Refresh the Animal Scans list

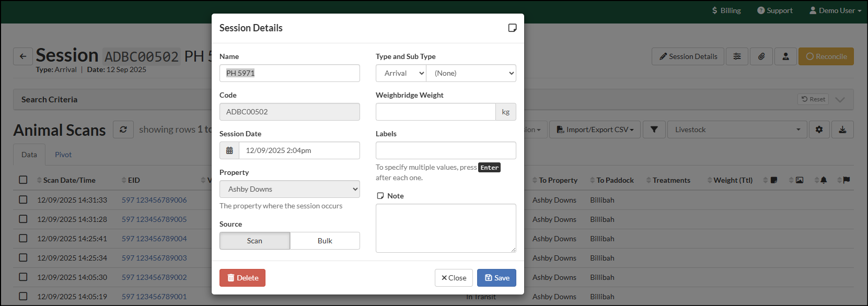pyautogui.click(x=123, y=130)
